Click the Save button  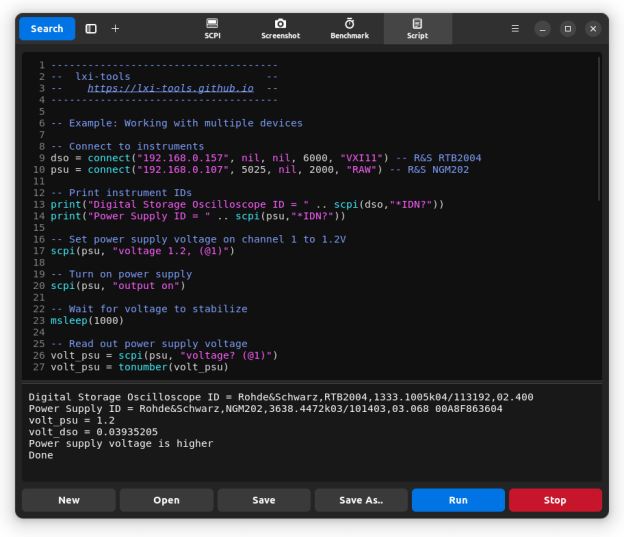tap(264, 500)
